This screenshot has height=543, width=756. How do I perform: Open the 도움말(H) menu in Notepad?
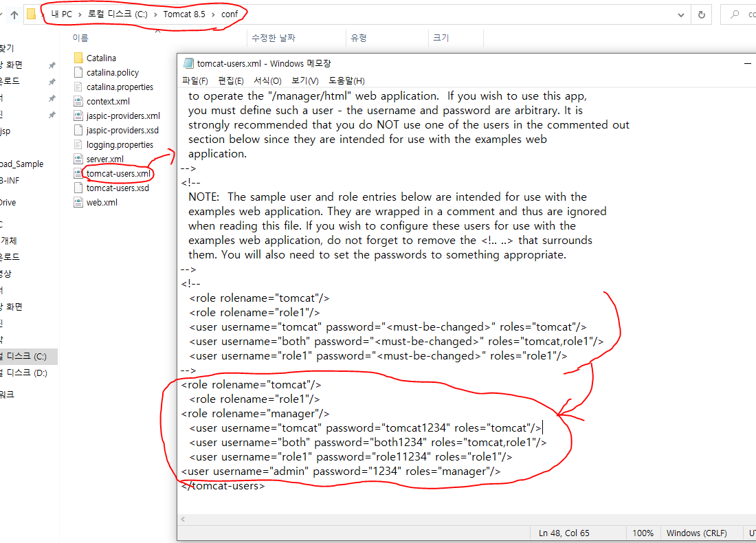click(346, 81)
